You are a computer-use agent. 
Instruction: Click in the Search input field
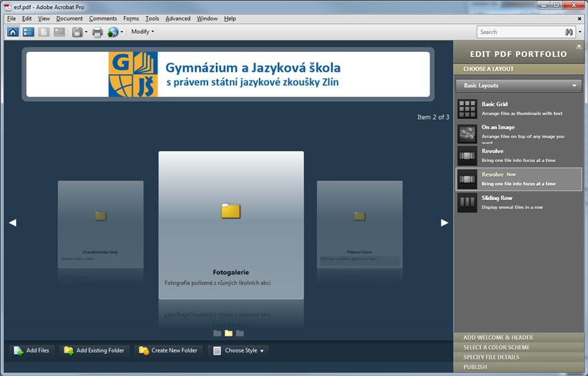(519, 32)
